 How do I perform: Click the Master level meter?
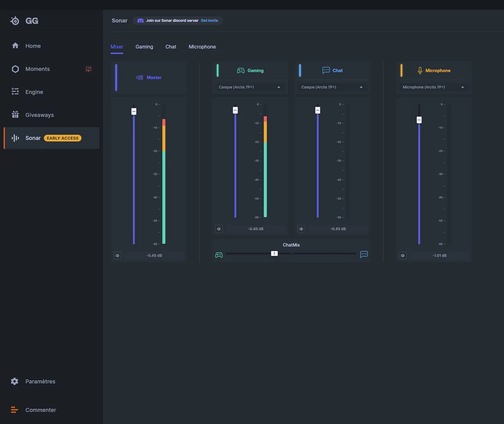click(x=164, y=174)
